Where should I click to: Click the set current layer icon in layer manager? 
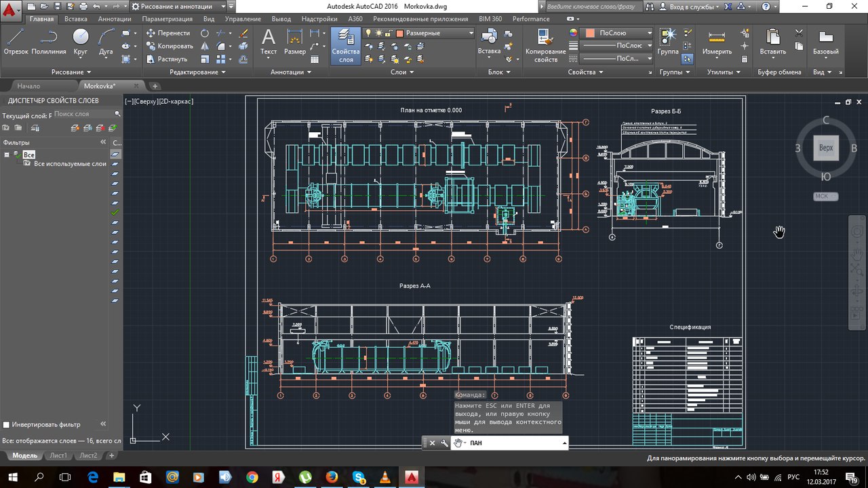(x=112, y=128)
